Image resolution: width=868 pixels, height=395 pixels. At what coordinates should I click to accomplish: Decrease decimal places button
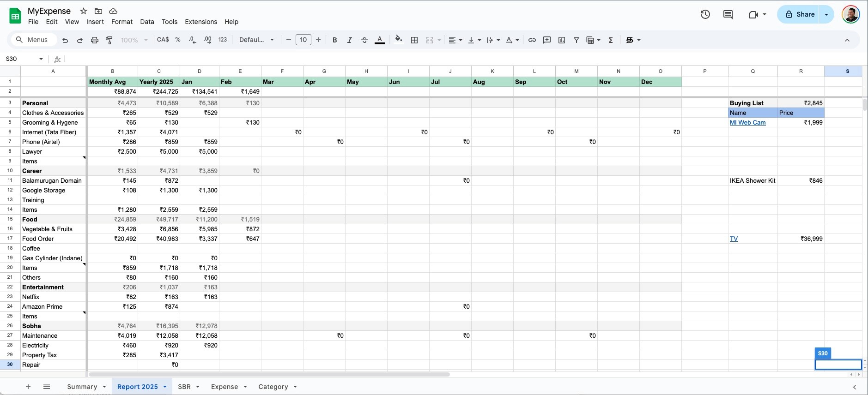pos(193,40)
